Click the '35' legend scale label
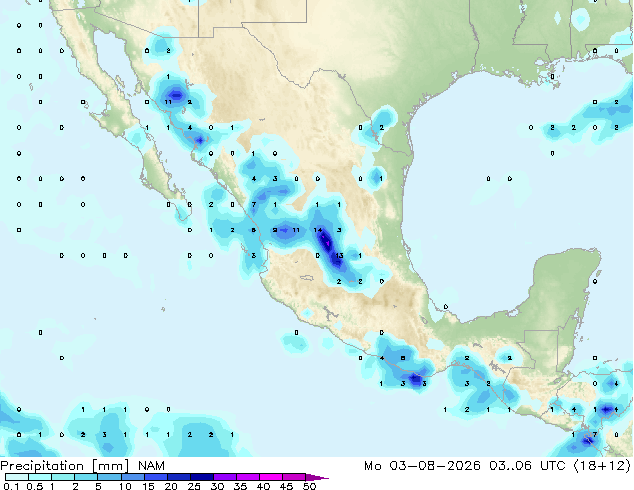Image resolution: width=634 pixels, height=490 pixels. click(240, 486)
